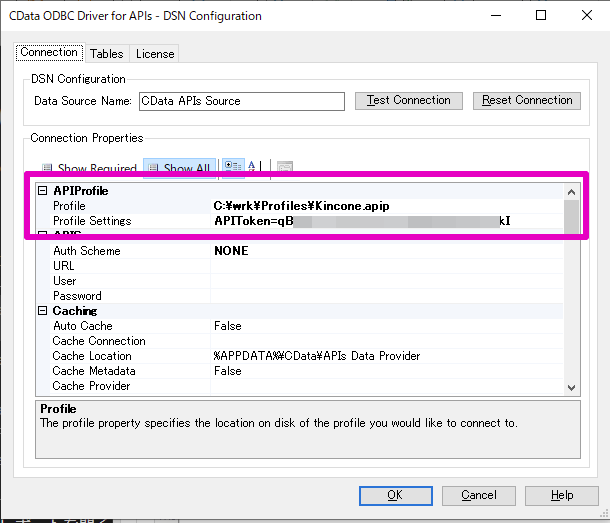Click the Data Source Name field
Image resolution: width=610 pixels, height=523 pixels.
242,101
